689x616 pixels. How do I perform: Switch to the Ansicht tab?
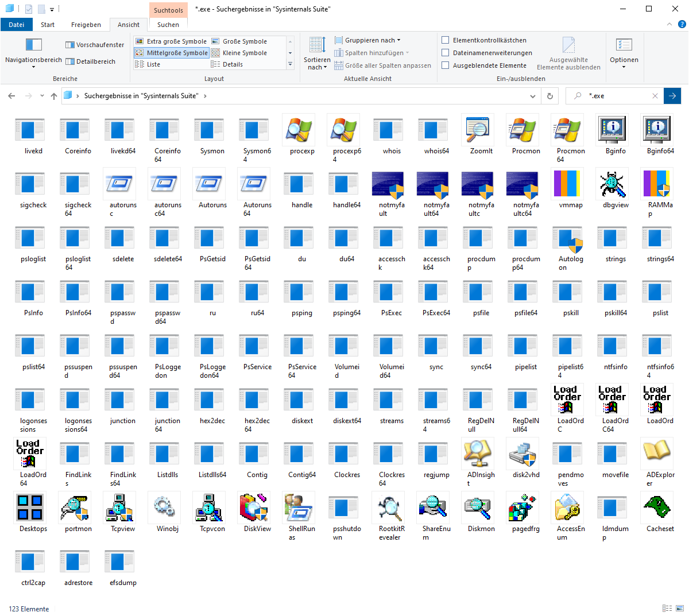tap(129, 25)
